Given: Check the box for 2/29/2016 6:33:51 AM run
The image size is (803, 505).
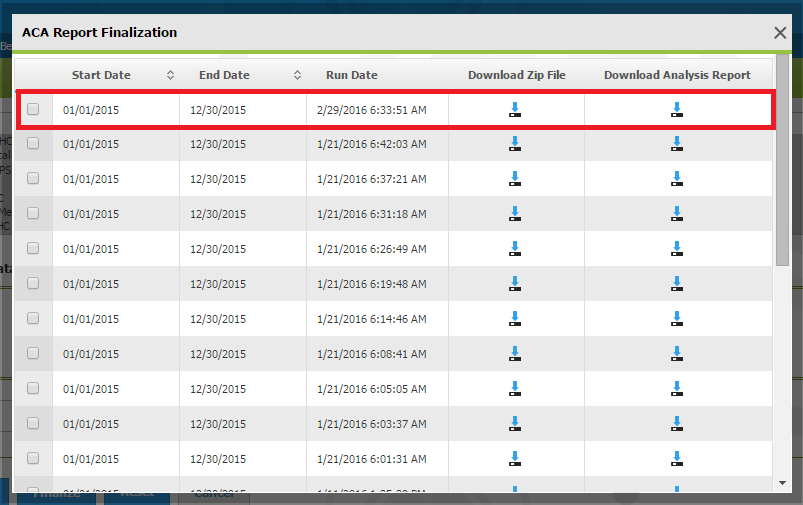Looking at the screenshot, I should click(x=33, y=109).
